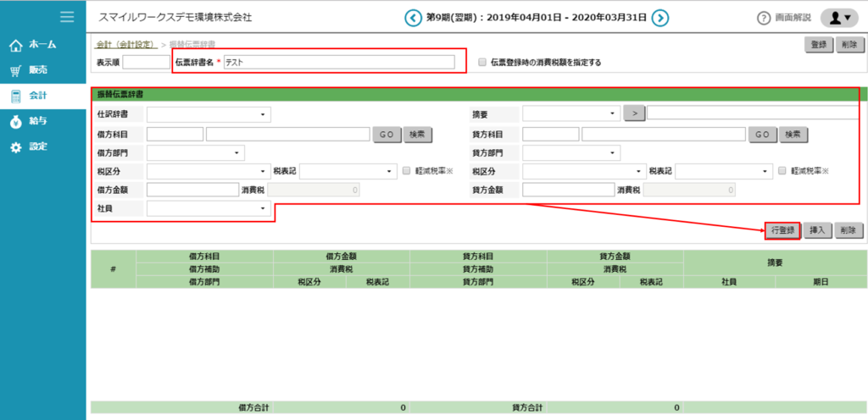Screen dimensions: 868x420
Task: Select ホーム in the sidebar
Action: (42, 45)
